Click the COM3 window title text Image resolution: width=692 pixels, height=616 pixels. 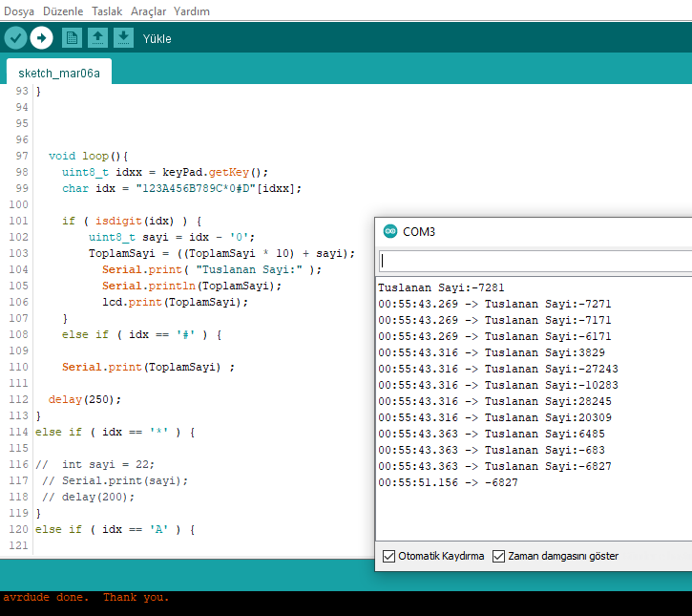pyautogui.click(x=418, y=232)
